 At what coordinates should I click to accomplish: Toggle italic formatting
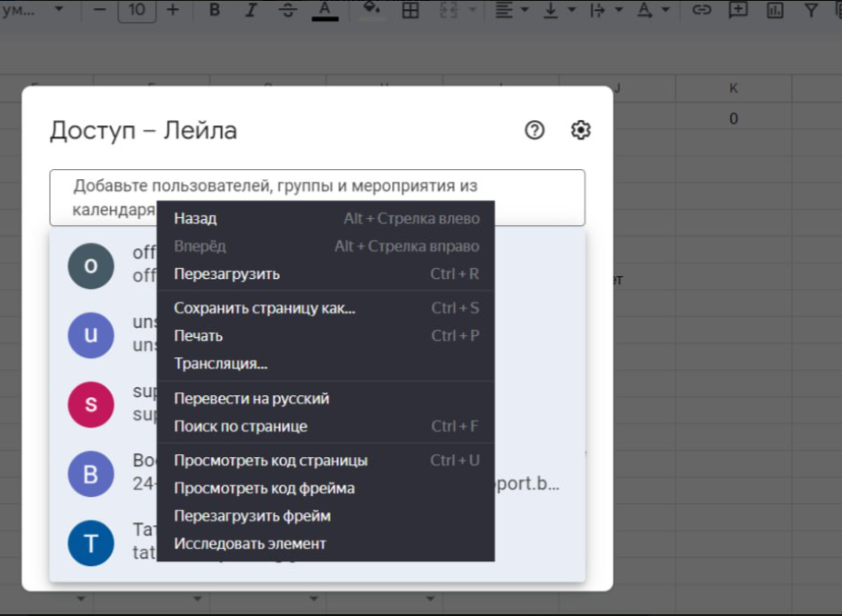coord(251,10)
